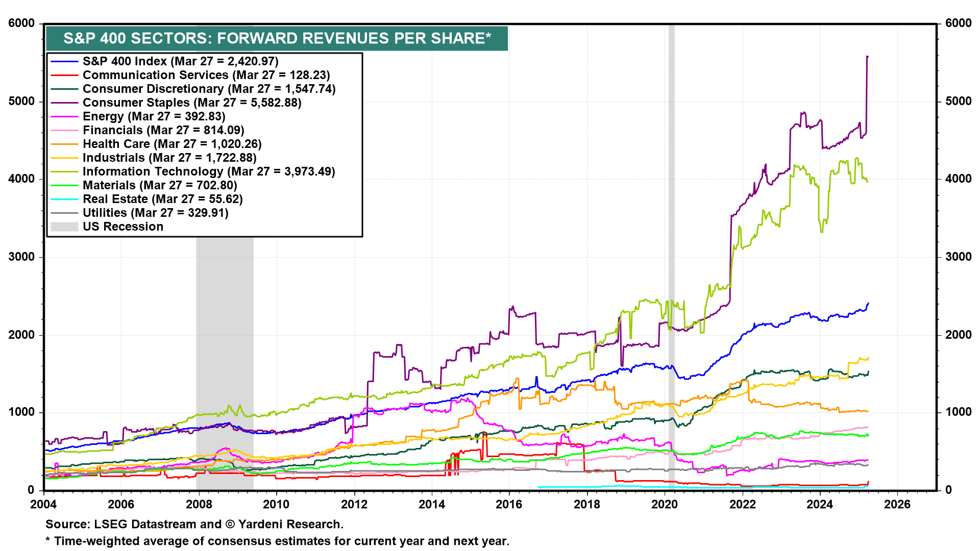The width and height of the screenshot is (980, 551).
Task: Click the right axis 3000 label
Action: (x=958, y=257)
